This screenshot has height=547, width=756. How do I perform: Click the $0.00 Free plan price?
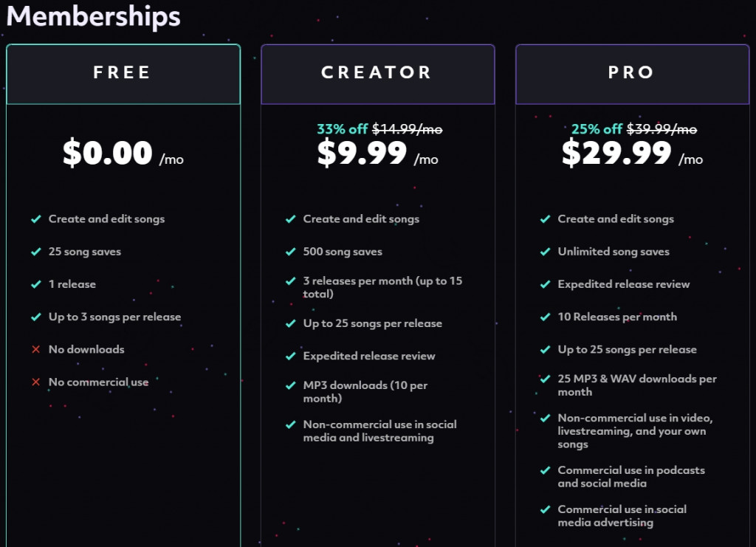click(x=108, y=154)
